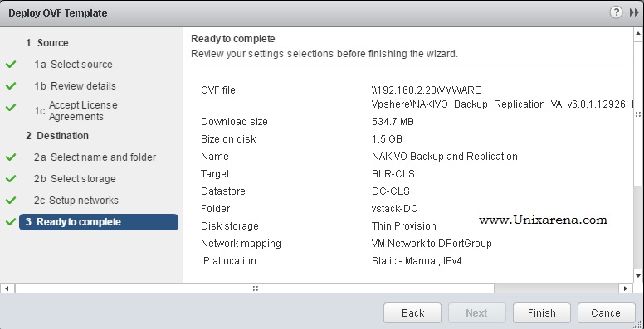
Task: Click green checkmark beside Select storage
Action: coord(11,179)
